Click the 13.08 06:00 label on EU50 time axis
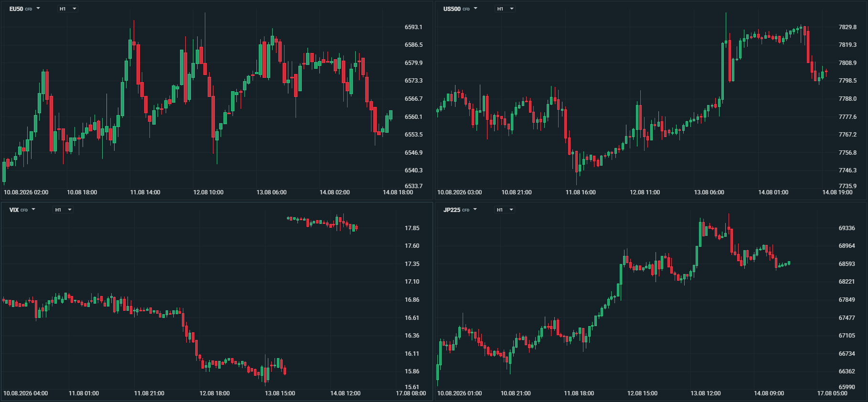Viewport: 868px width, 402px height. coord(272,192)
